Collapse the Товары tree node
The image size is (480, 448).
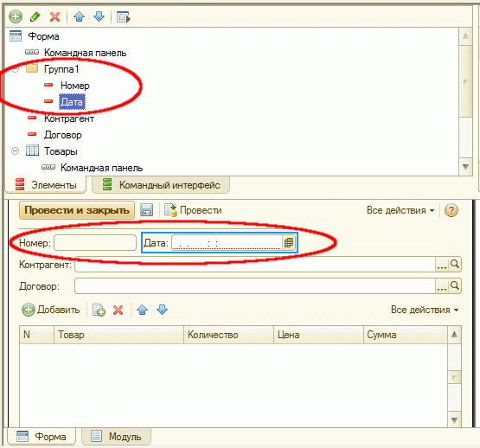[15, 151]
